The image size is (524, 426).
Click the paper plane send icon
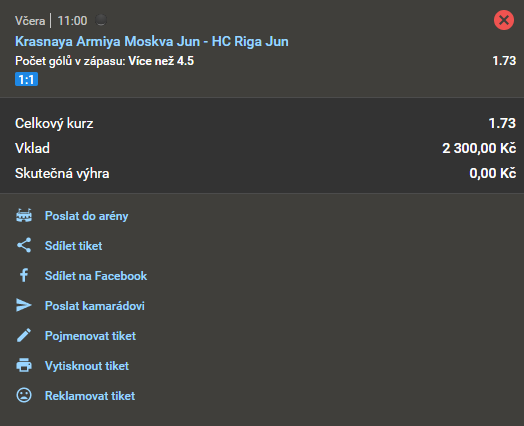24,305
